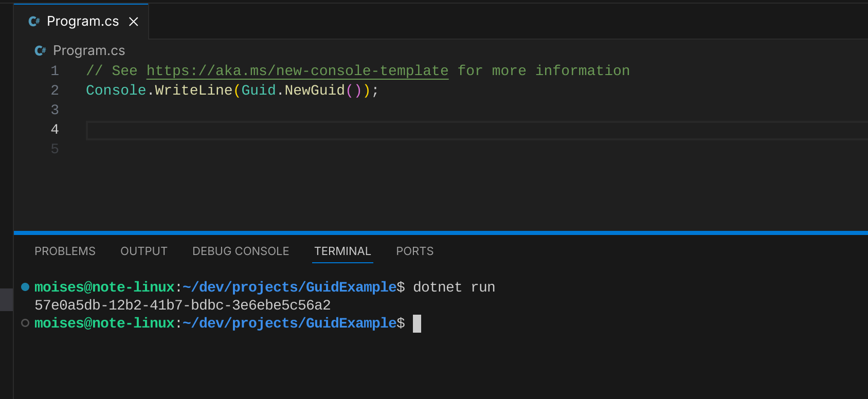Click the ~/dev/projects/GuidExample path in the last prompt
868x399 pixels.
point(290,323)
